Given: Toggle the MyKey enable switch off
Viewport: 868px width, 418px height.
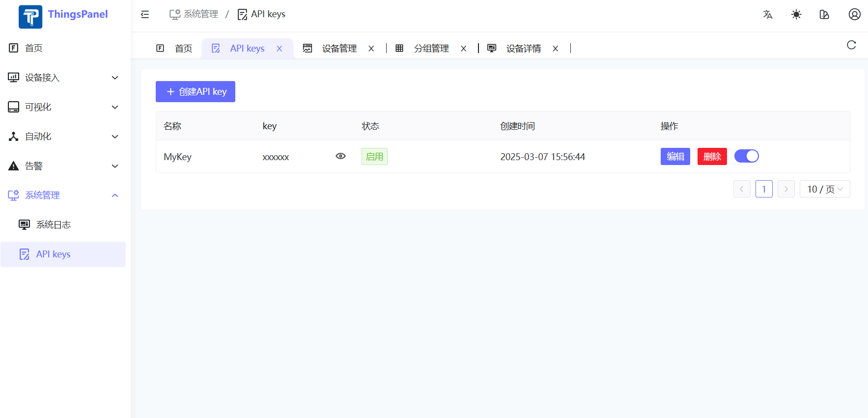Looking at the screenshot, I should [x=746, y=156].
